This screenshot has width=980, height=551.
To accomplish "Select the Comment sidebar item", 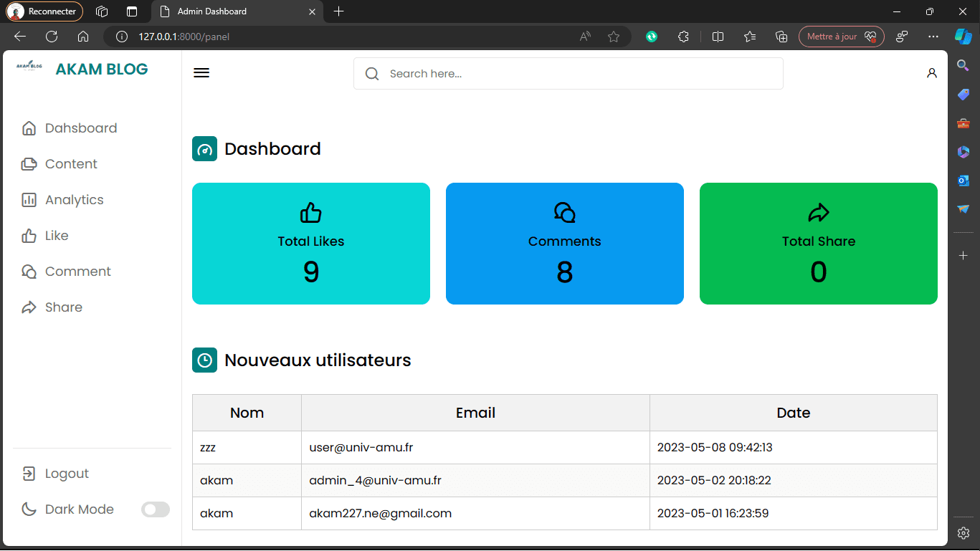I will click(67, 272).
